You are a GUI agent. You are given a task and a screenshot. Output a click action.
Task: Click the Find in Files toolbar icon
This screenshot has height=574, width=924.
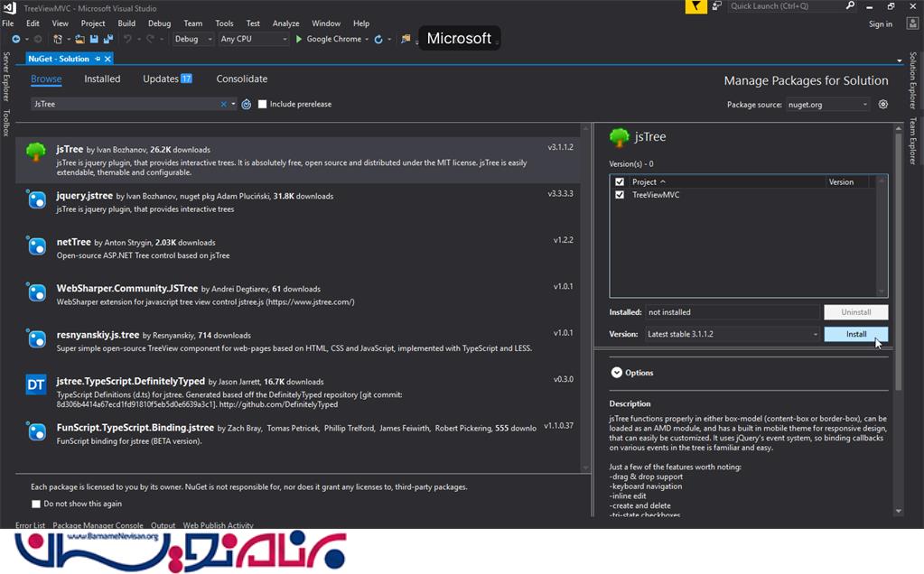[406, 39]
